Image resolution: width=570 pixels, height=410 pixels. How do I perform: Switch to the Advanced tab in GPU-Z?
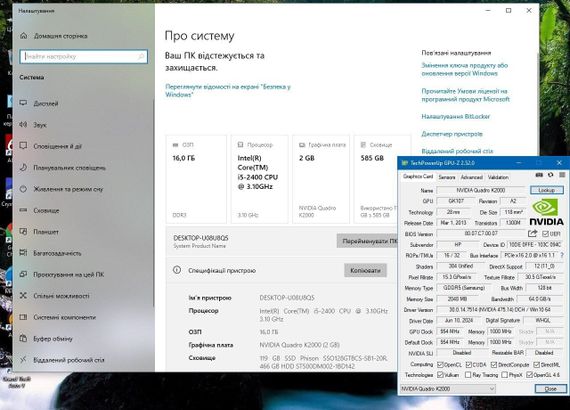pos(471,177)
